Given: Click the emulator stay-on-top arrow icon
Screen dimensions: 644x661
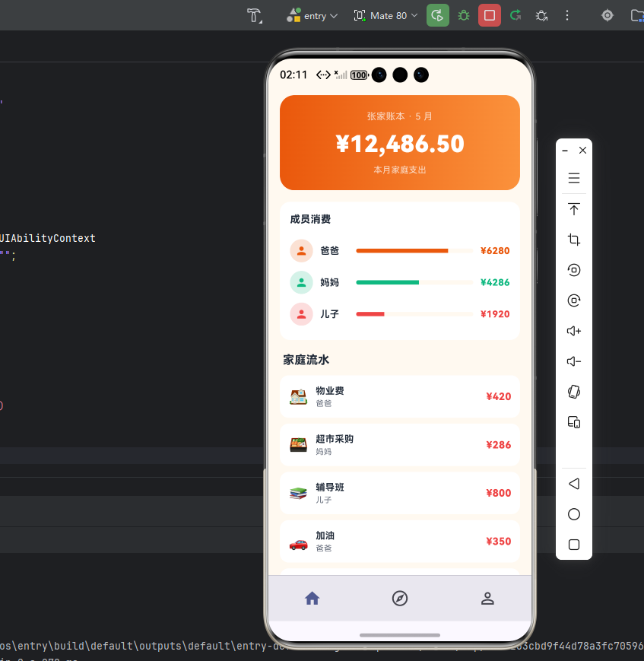Looking at the screenshot, I should coord(573,209).
